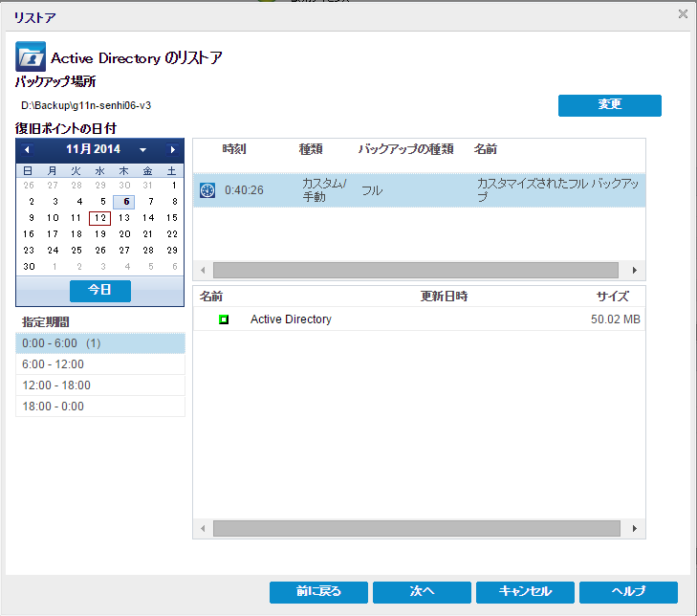Click the lower list 名前 column header
This screenshot has height=616, width=697.
tap(211, 297)
